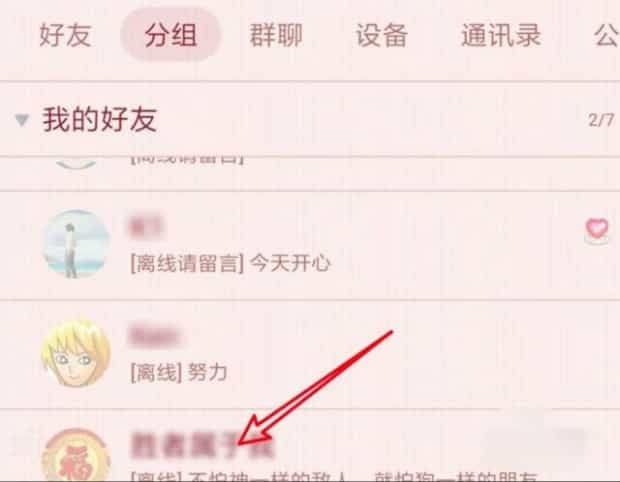Switch to the 好友 tab
The height and width of the screenshot is (482, 620).
[x=65, y=36]
